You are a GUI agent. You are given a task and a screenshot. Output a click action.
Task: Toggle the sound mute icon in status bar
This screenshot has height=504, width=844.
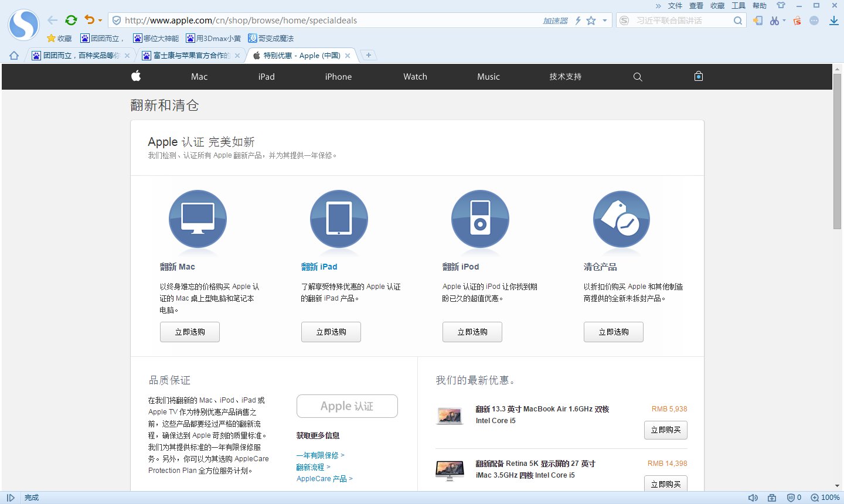click(753, 498)
